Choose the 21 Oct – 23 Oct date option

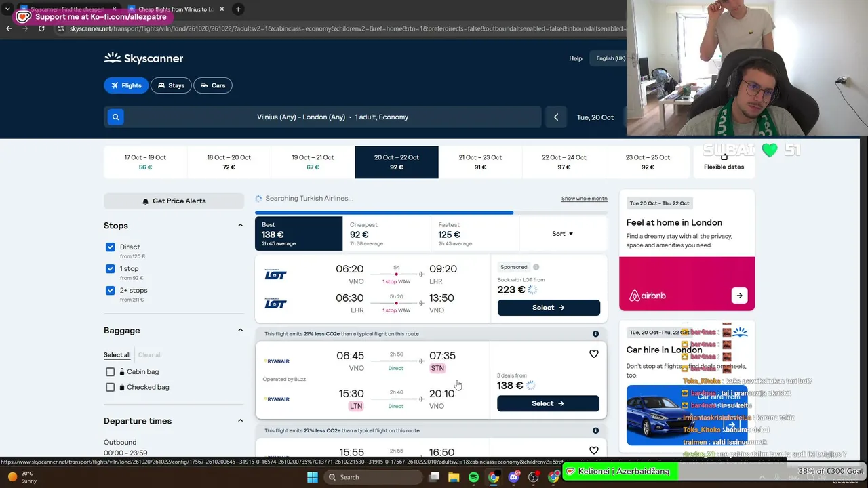[480, 162]
